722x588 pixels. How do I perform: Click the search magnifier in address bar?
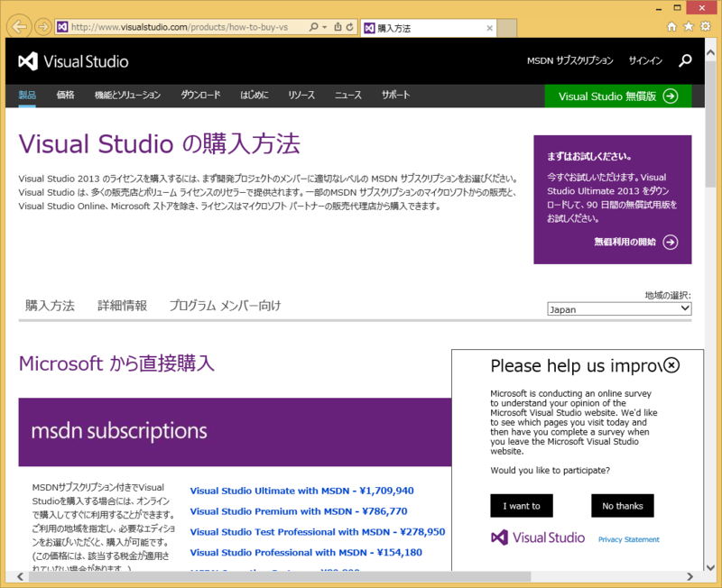pos(313,27)
